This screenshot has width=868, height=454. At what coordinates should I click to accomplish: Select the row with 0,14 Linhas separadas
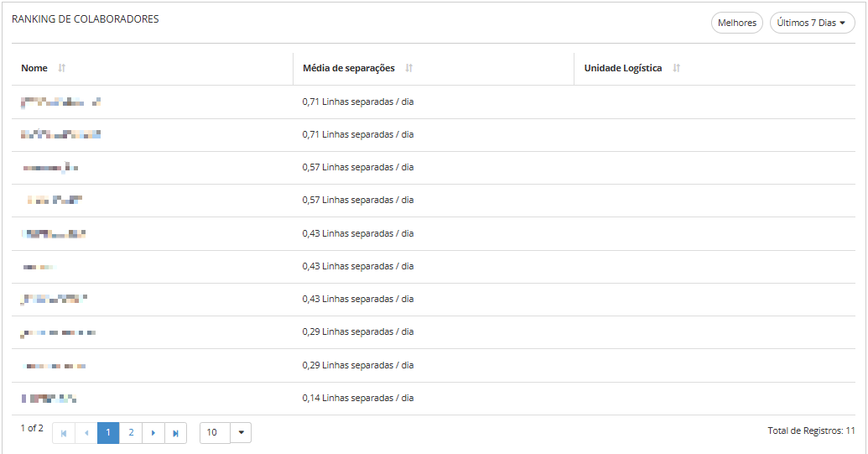coord(358,399)
